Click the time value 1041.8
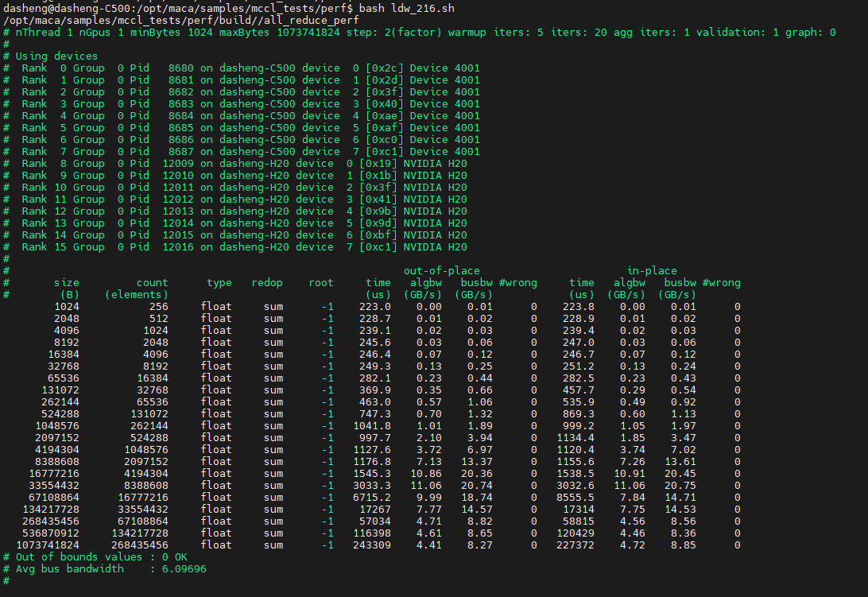Viewport: 868px width, 597px height. coord(372,426)
